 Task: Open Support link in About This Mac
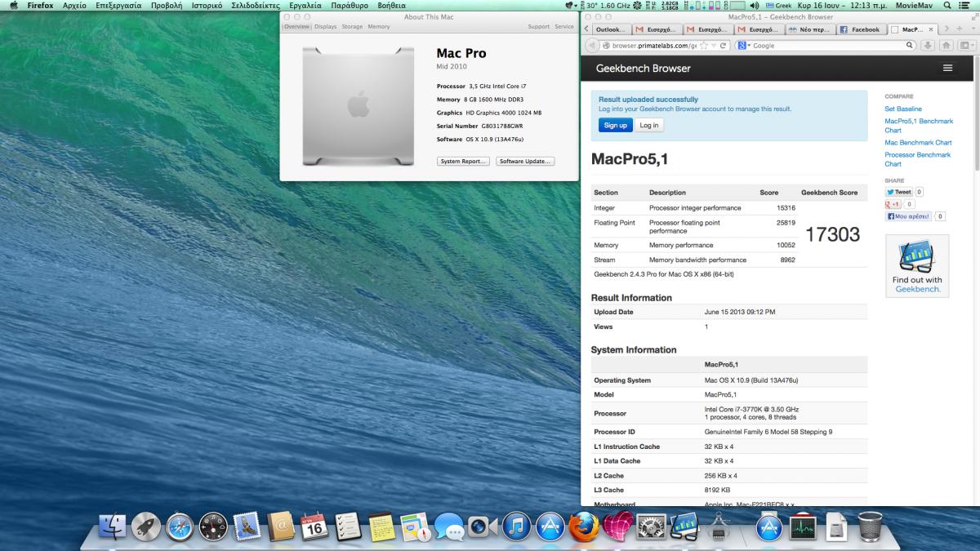pyautogui.click(x=539, y=27)
